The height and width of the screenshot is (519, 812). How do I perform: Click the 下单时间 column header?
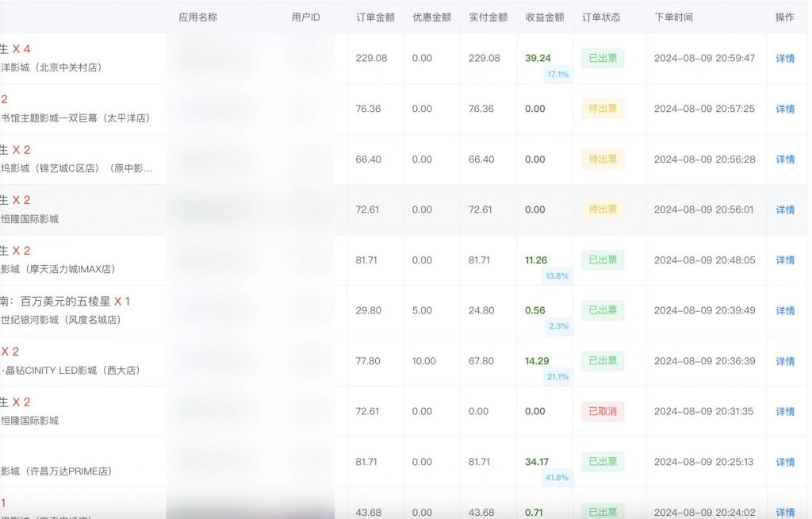pos(674,17)
